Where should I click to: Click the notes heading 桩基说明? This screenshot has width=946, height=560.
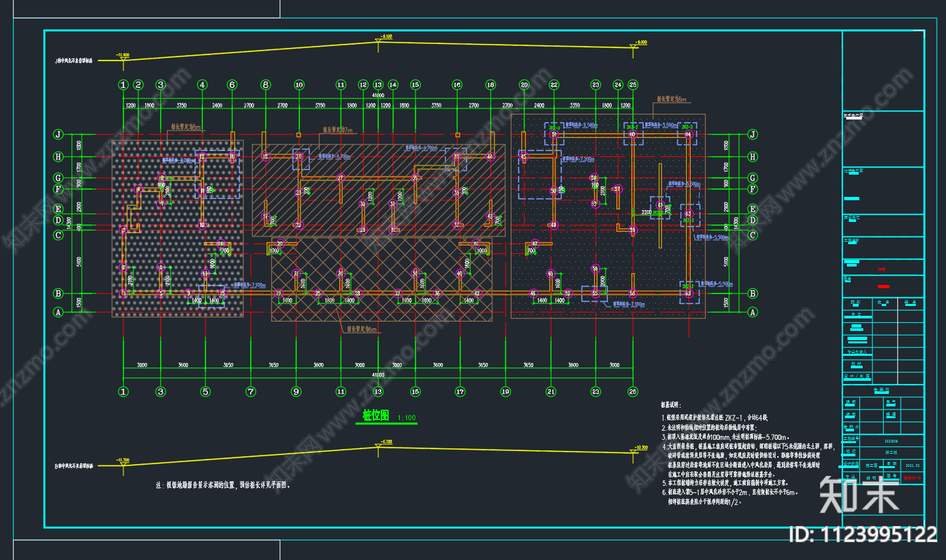671,406
